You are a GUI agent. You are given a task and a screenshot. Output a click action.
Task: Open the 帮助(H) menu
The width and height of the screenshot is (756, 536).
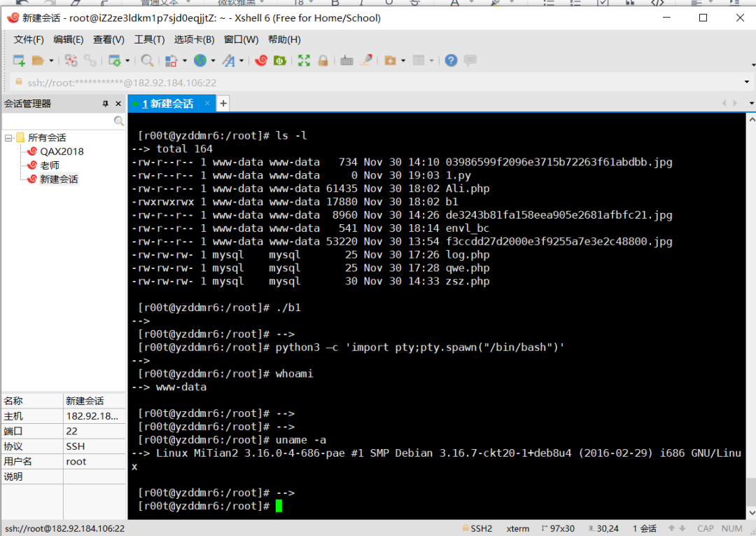coord(284,39)
